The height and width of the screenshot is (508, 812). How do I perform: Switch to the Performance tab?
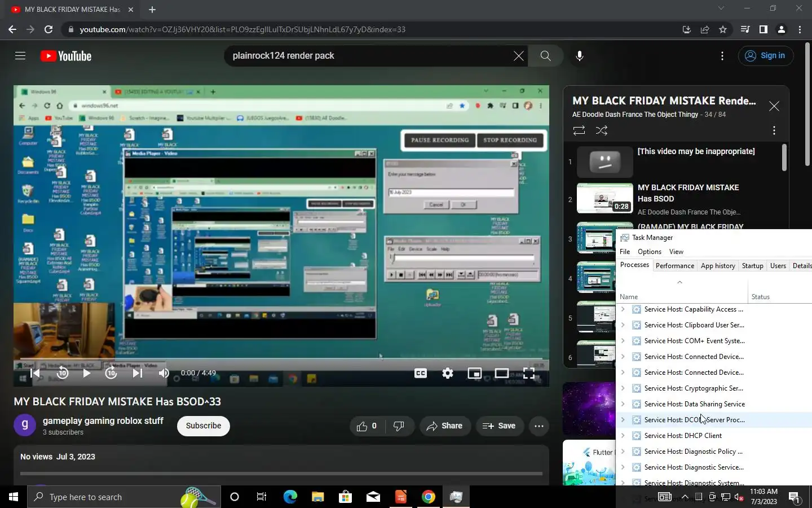(675, 266)
